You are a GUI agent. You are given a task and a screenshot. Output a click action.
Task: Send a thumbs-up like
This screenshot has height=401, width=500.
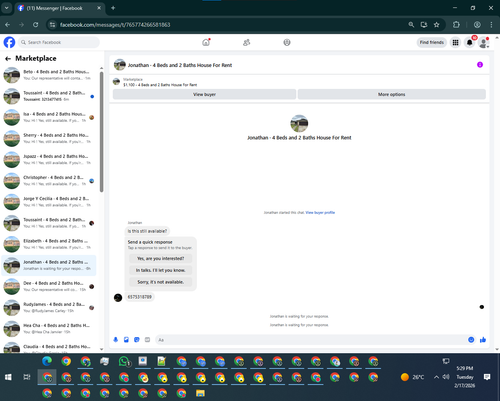point(483,340)
